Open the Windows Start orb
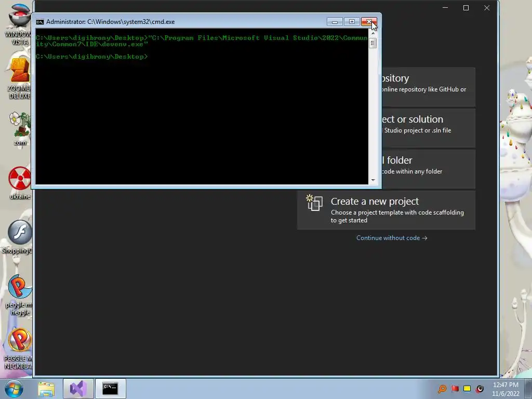 tap(14, 389)
